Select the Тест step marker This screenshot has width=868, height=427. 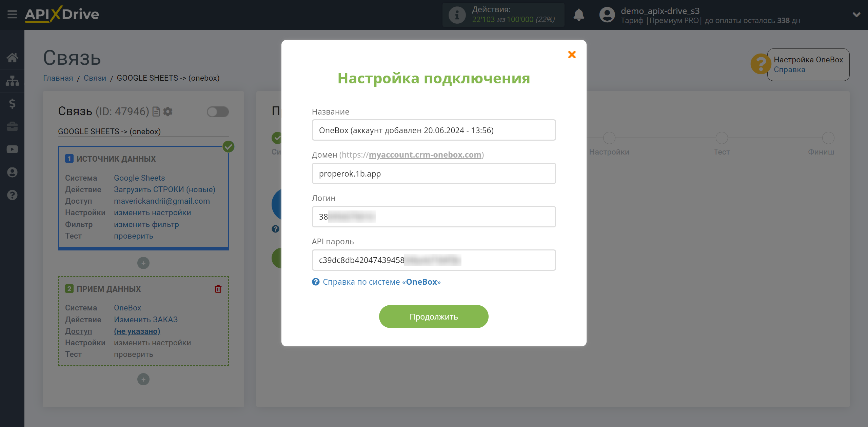[722, 138]
